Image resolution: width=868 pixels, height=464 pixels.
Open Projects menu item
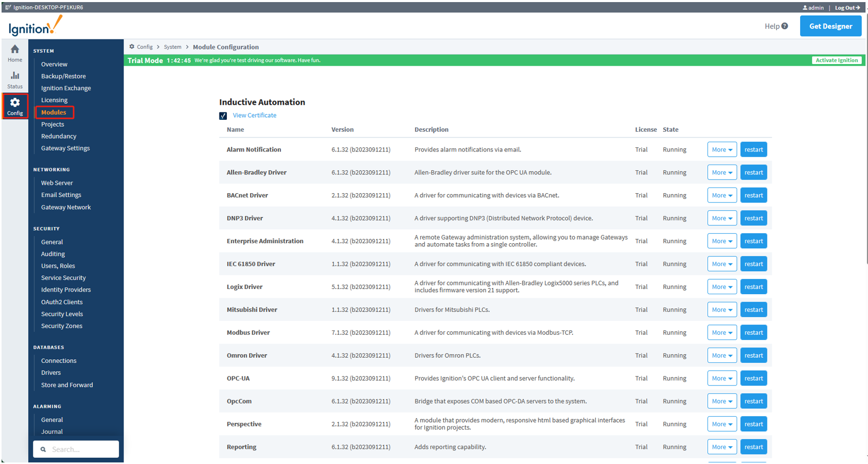[x=53, y=124]
